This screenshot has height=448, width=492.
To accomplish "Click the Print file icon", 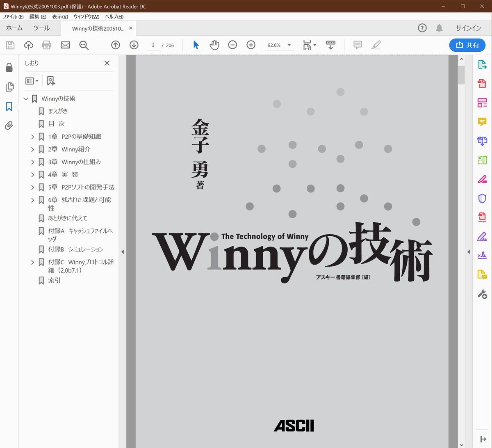I will [47, 45].
